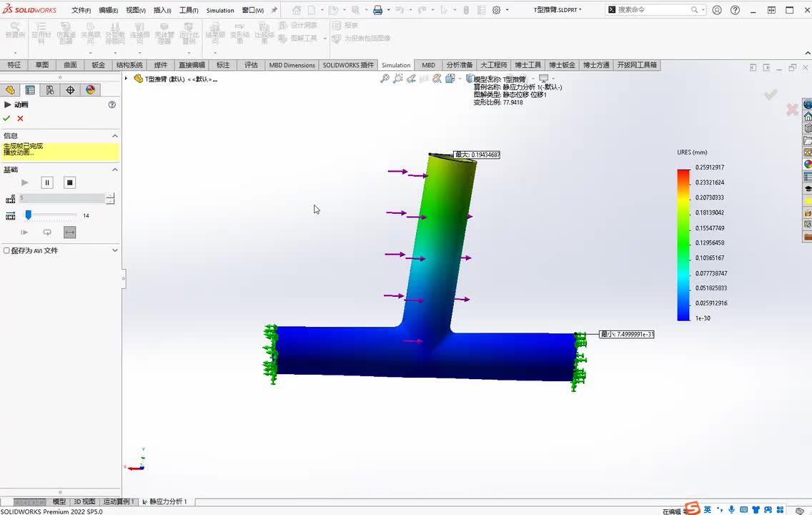Click the play animation button

(x=24, y=182)
